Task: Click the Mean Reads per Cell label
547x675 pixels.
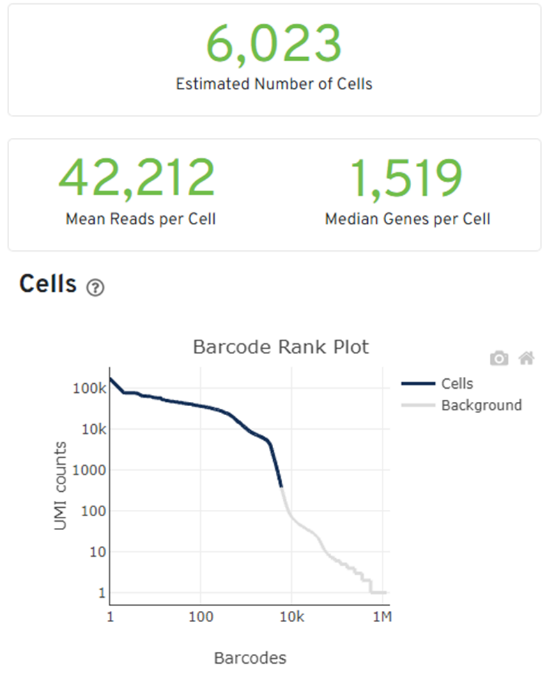Action: (141, 219)
